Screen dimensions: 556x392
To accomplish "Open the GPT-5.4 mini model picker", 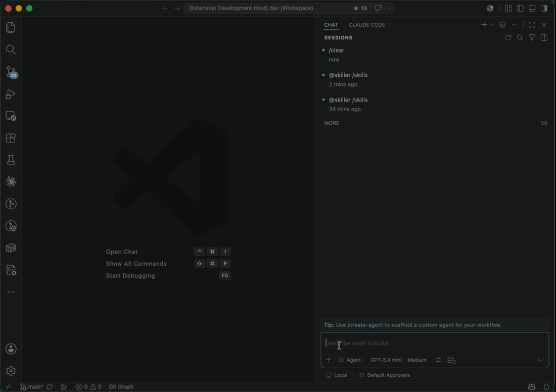I will click(x=386, y=360).
